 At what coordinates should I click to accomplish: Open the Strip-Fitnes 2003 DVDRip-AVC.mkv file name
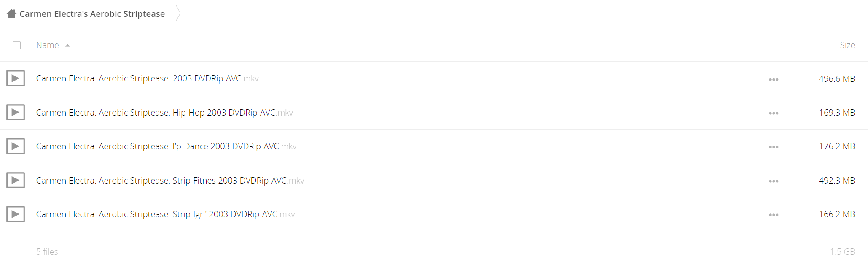(x=170, y=181)
